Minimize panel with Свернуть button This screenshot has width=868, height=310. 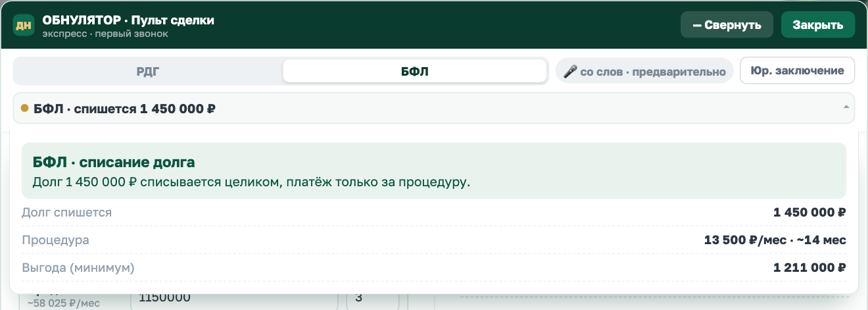pyautogui.click(x=727, y=25)
